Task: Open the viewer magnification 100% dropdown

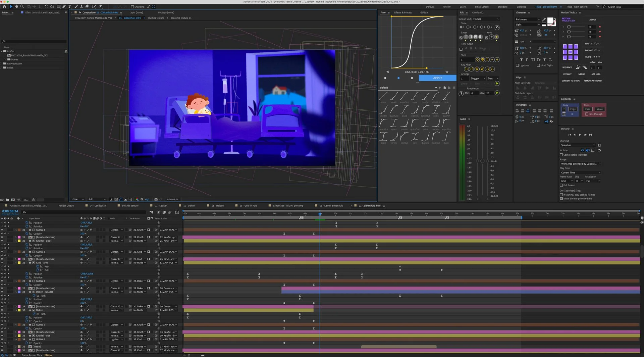Action: click(77, 199)
